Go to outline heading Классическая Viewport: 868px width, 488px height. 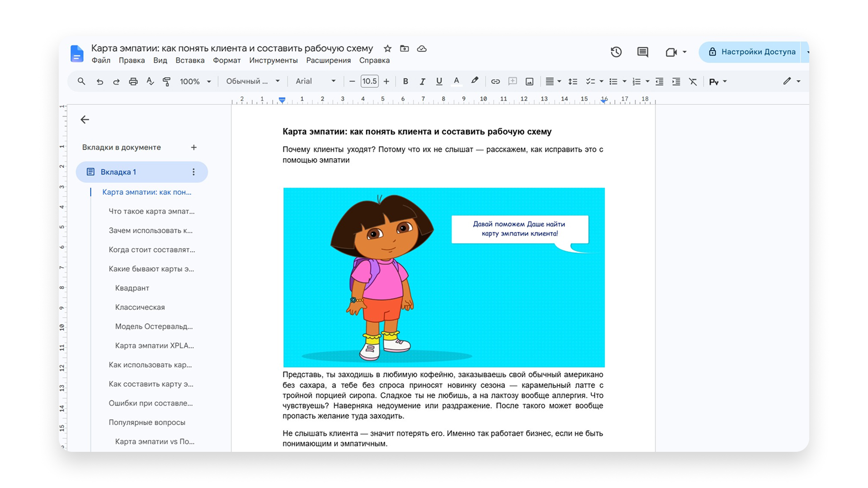[140, 307]
